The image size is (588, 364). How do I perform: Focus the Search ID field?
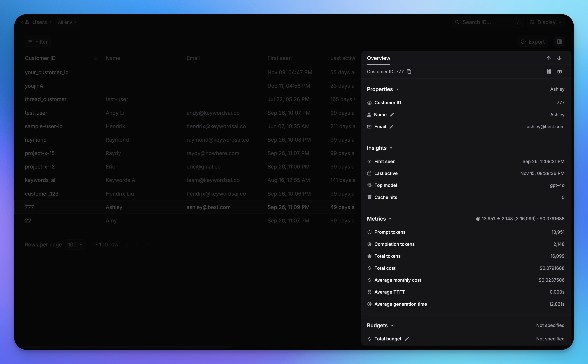(x=488, y=22)
